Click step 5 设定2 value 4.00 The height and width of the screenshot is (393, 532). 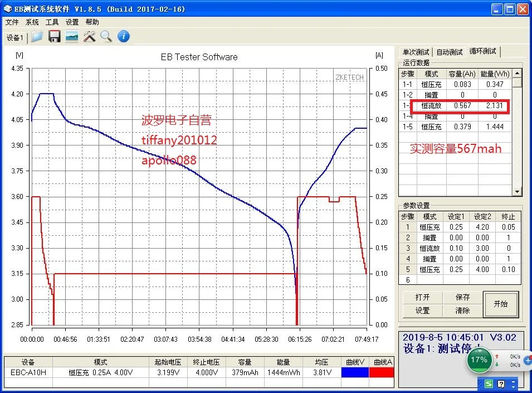coord(482,269)
